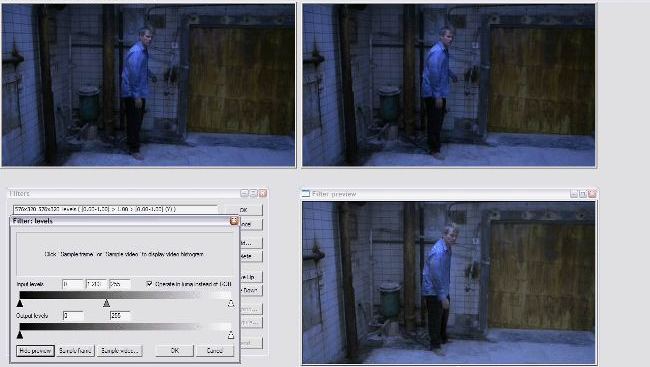Screen dimensions: 650x367
Task: Click the input levels gamma field
Action: point(96,284)
